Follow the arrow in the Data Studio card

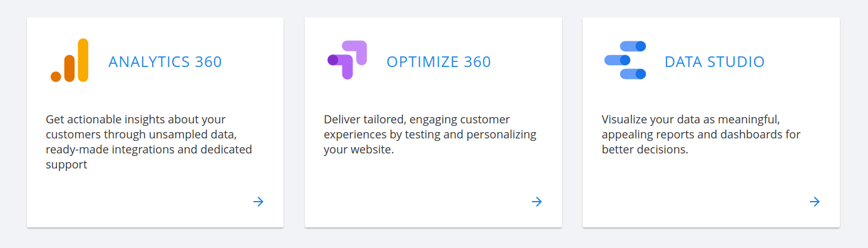(x=814, y=202)
